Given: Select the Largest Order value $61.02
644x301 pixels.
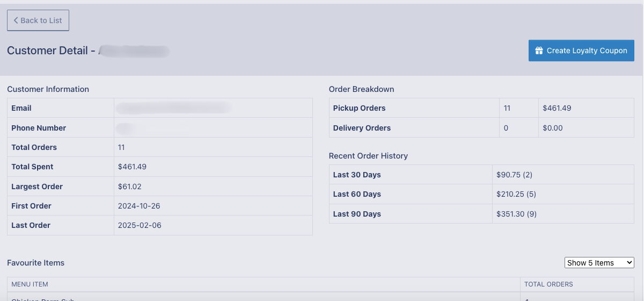Looking at the screenshot, I should pyautogui.click(x=130, y=187).
